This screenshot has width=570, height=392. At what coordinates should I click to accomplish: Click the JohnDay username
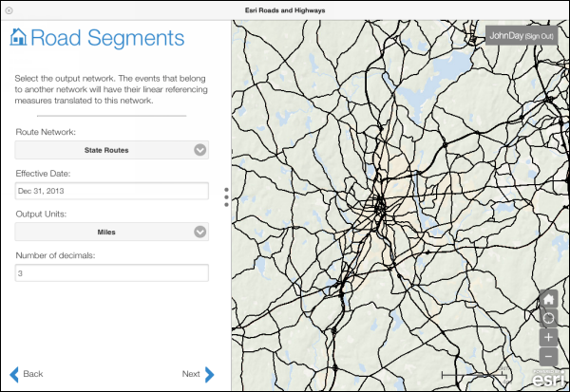(x=506, y=35)
